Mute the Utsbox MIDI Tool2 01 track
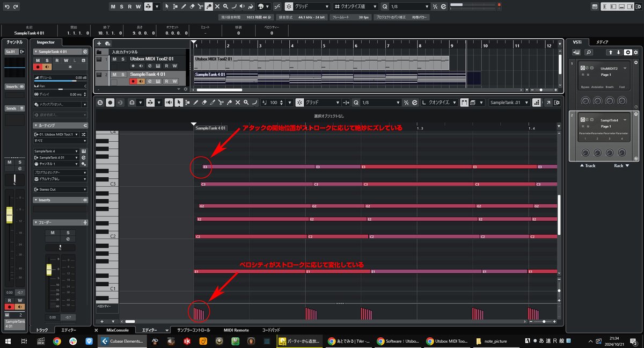 click(115, 59)
